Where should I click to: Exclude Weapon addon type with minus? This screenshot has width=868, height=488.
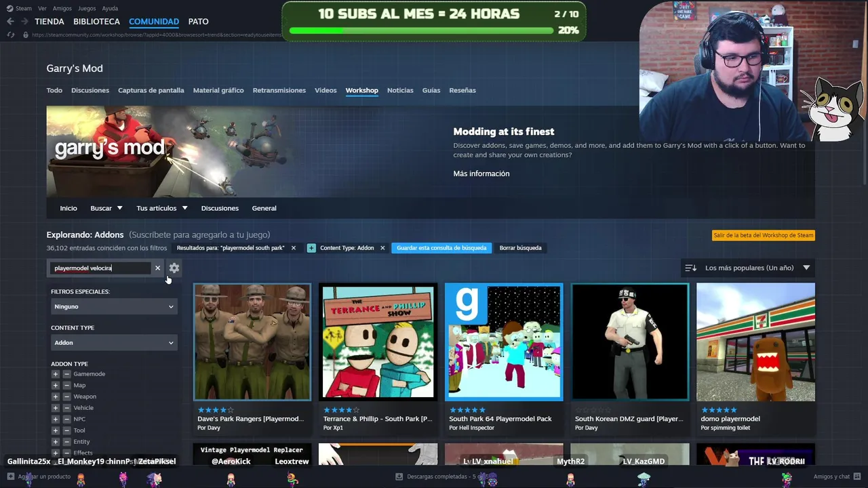[x=66, y=396]
